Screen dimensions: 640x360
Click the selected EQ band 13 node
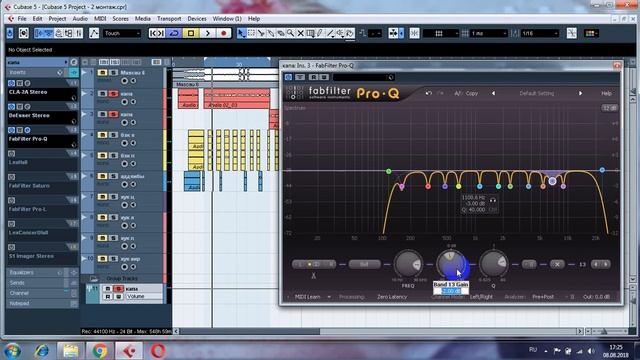(x=552, y=181)
